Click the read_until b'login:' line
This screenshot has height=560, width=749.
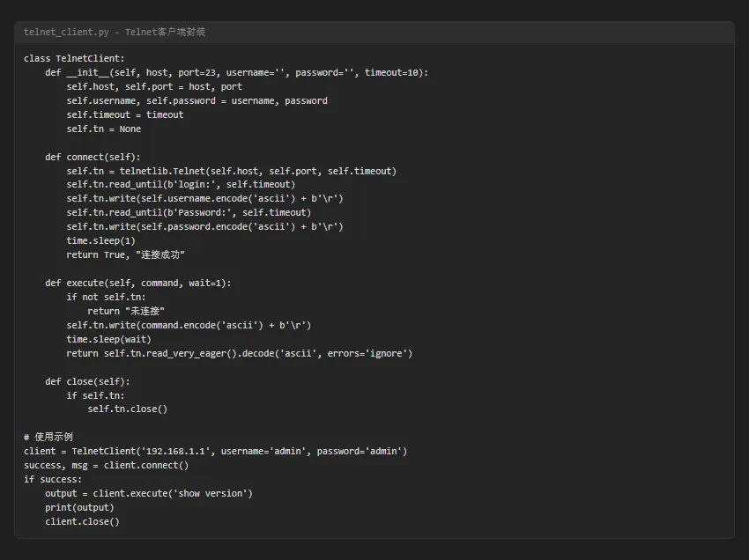click(181, 184)
